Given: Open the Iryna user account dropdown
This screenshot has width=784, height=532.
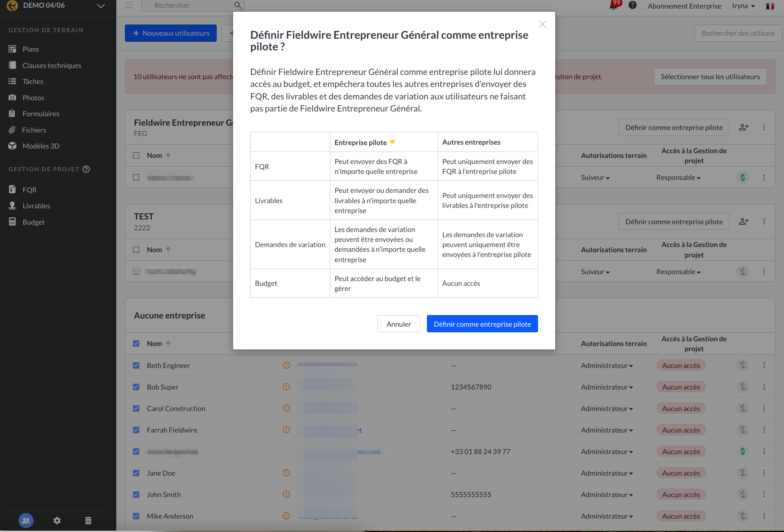Looking at the screenshot, I should 743,6.
